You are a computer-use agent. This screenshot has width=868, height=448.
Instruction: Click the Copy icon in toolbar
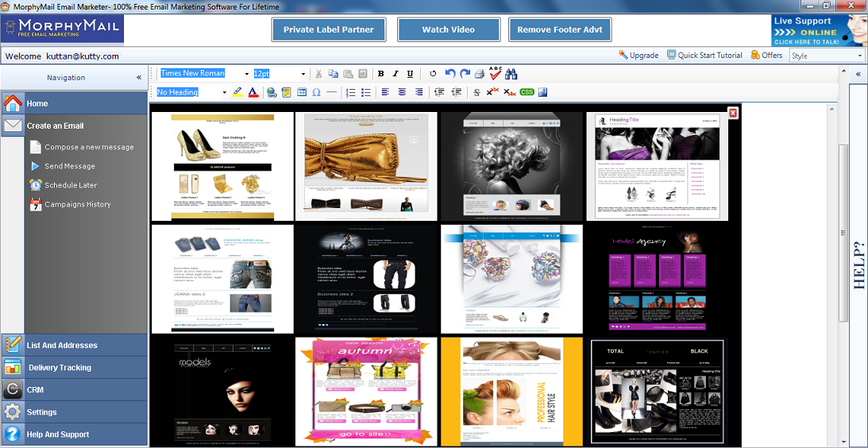click(x=334, y=74)
